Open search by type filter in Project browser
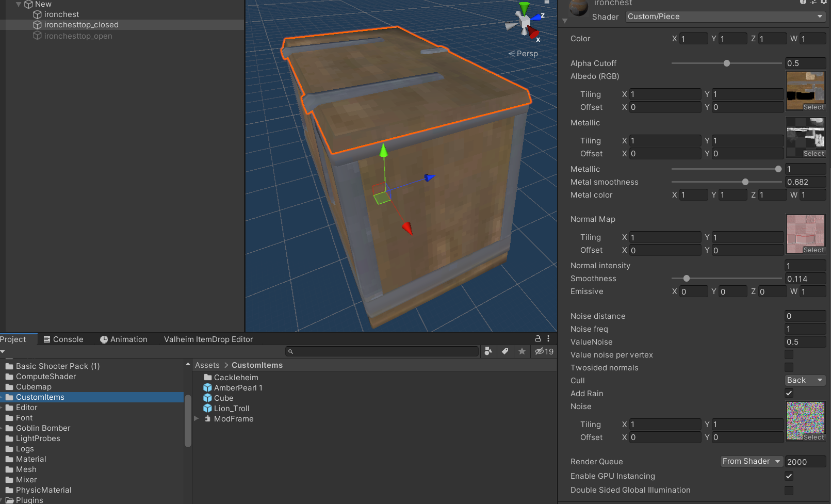Image resolution: width=831 pixels, height=504 pixels. [488, 351]
